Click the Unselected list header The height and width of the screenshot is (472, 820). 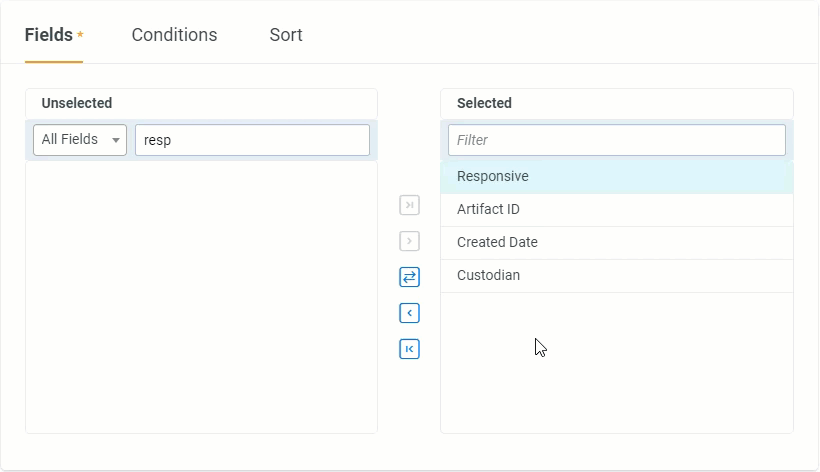[x=77, y=103]
